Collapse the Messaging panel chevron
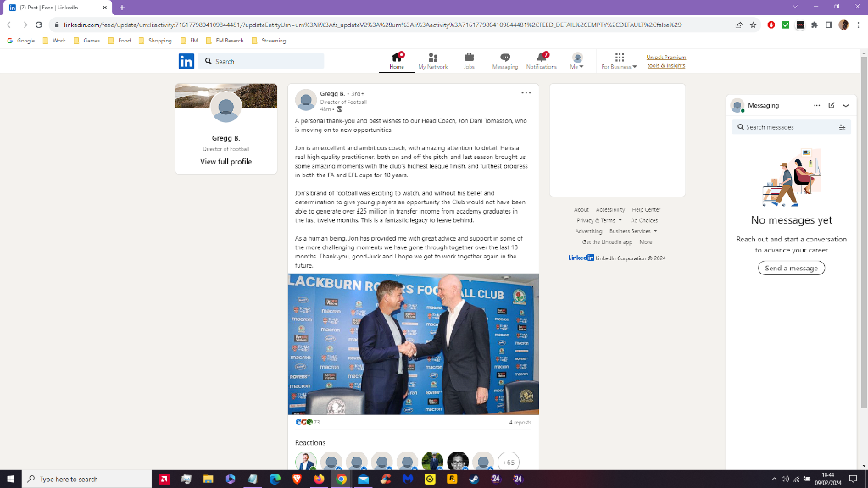The width and height of the screenshot is (868, 488). tap(846, 105)
